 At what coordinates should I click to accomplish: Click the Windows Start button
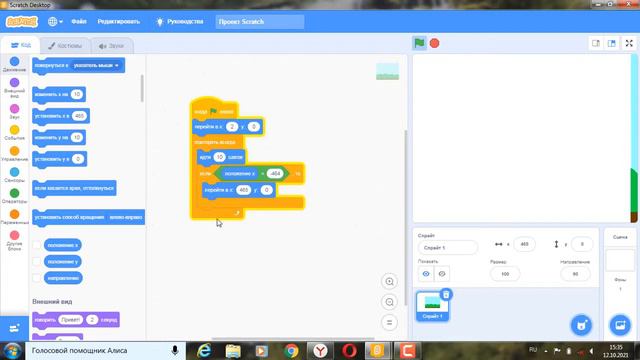coord(12,351)
